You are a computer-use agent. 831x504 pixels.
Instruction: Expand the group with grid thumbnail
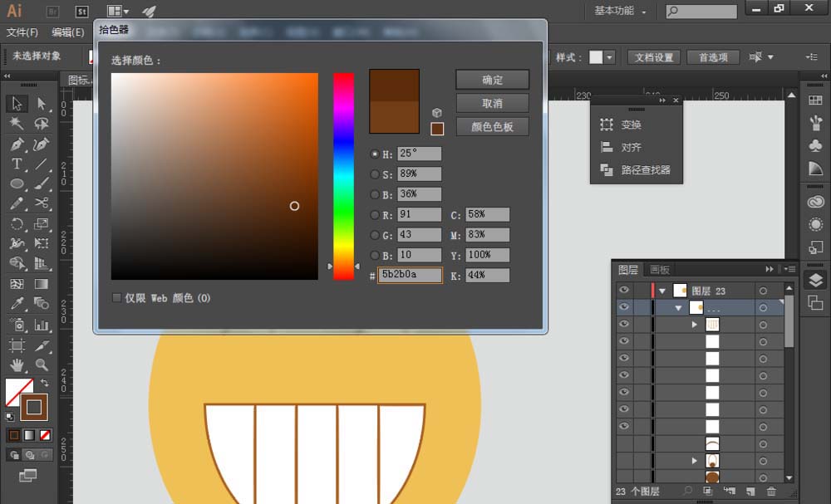pos(694,325)
